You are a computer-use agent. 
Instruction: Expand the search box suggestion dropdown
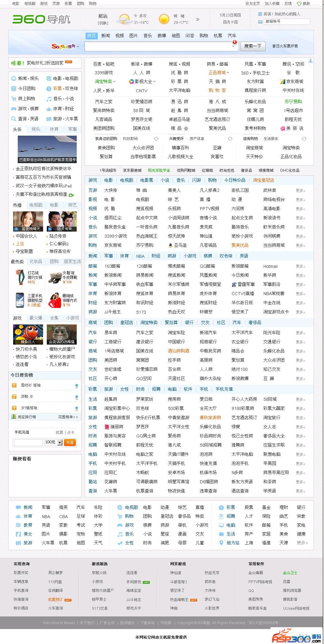[234, 46]
